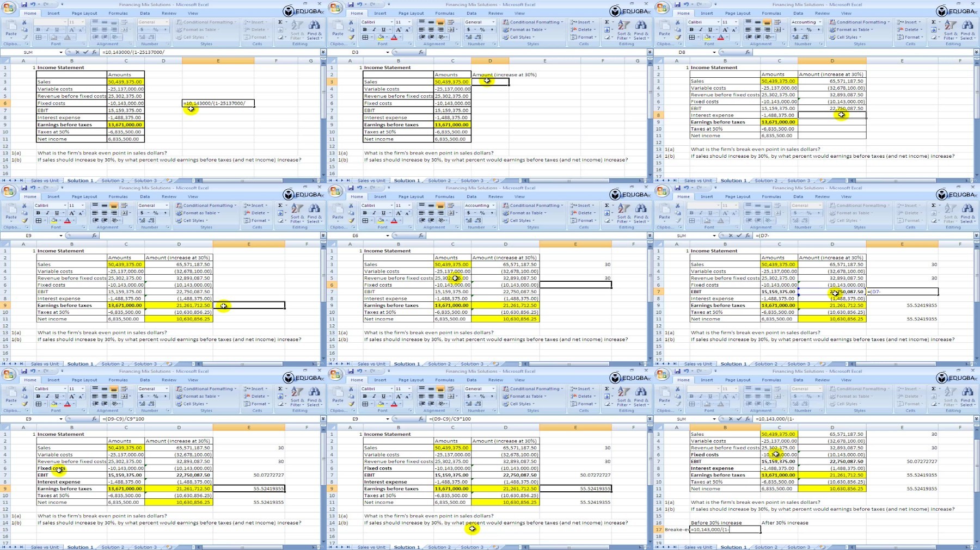Open Office button in window showing Name Box E6

coord(336,191)
